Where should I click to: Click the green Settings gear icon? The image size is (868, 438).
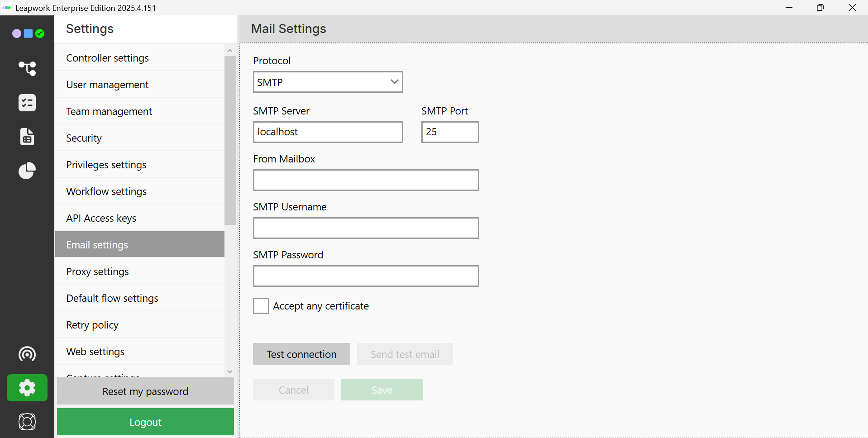click(27, 388)
